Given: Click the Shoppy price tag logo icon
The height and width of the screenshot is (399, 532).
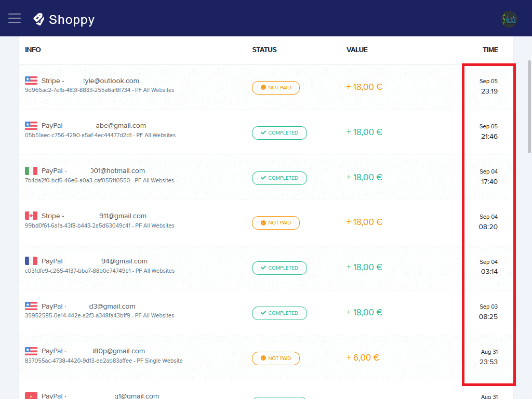Looking at the screenshot, I should coord(38,19).
